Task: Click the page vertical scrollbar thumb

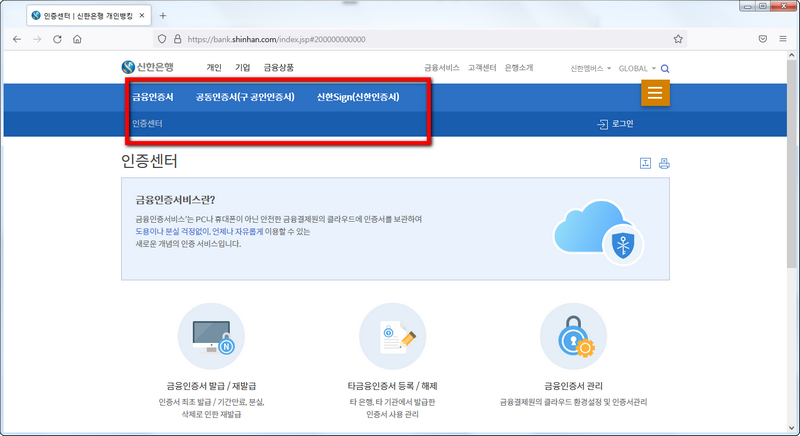Action: [791, 164]
